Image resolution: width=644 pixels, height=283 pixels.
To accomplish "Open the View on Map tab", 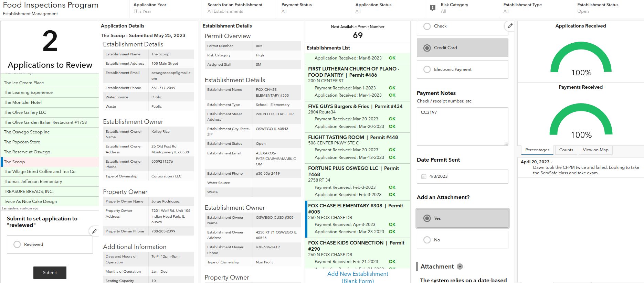I will (x=595, y=150).
